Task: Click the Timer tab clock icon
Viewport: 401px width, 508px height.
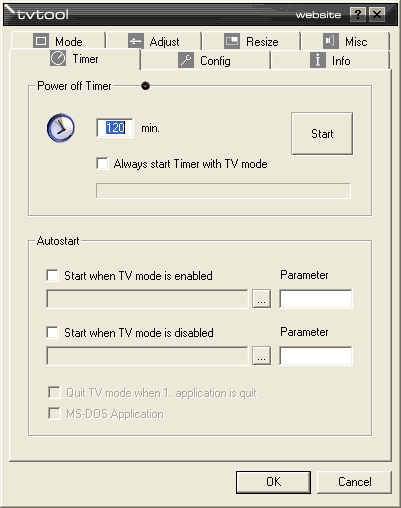Action: [x=58, y=58]
